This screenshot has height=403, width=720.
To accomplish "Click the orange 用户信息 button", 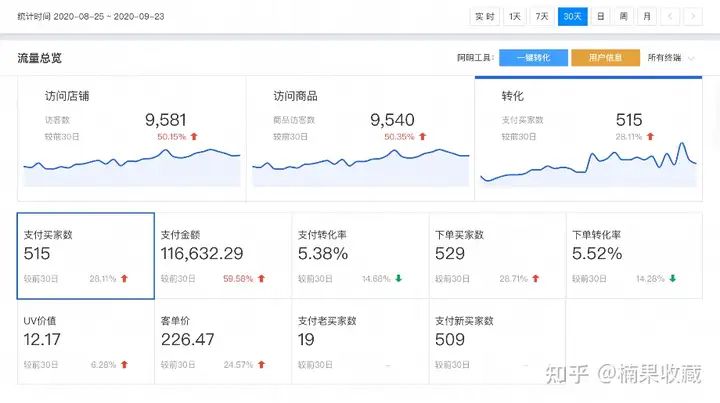I will [x=605, y=57].
